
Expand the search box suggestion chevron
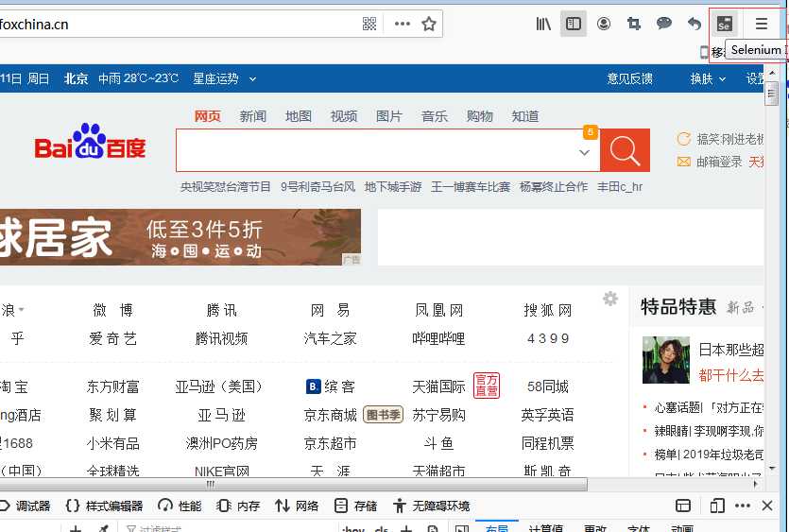click(x=584, y=152)
